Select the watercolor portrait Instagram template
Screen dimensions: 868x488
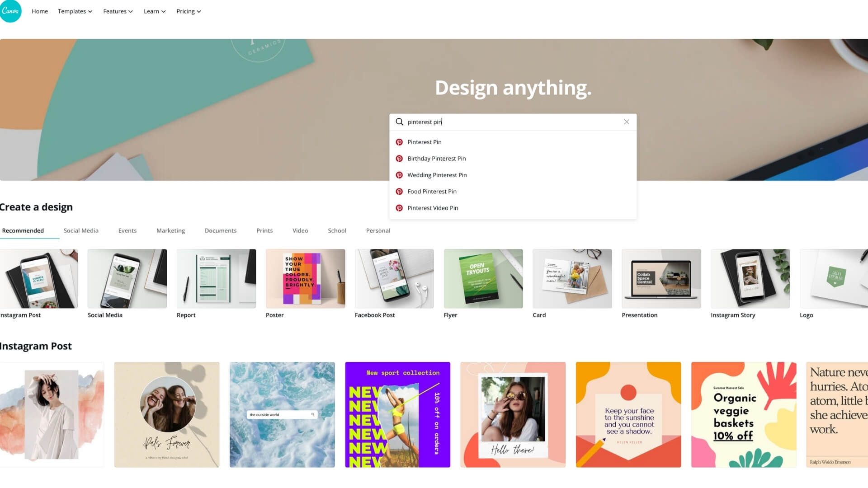point(52,415)
